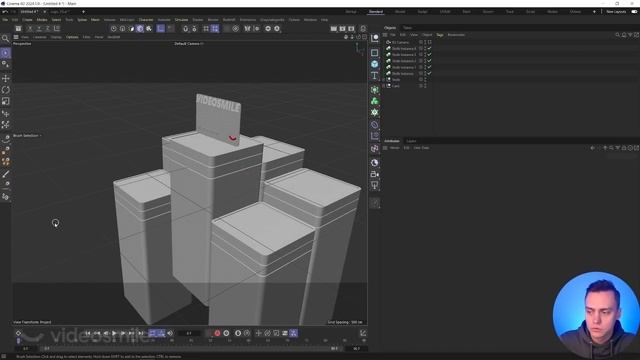Open the search (magnifier) icon above left toolbar
This screenshot has height=360, width=640.
click(5, 38)
